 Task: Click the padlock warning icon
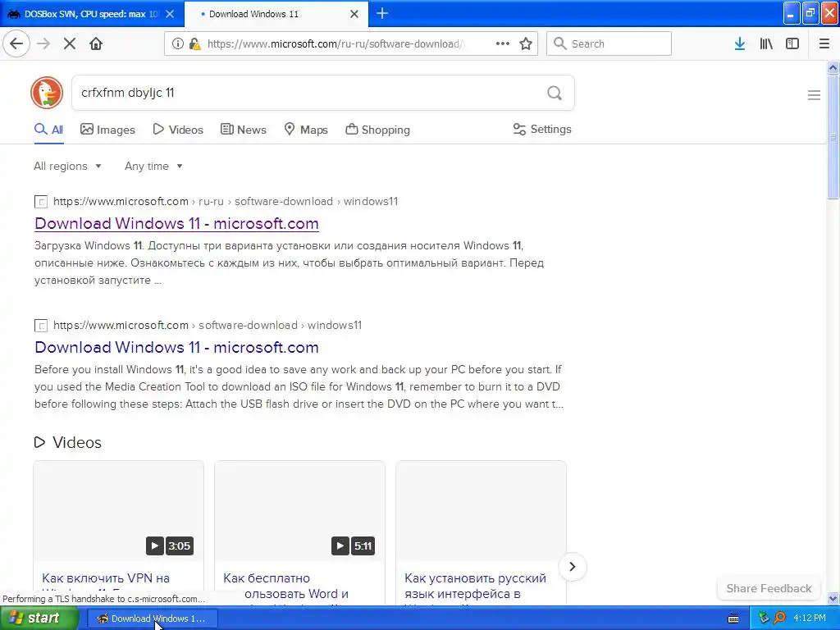point(194,43)
